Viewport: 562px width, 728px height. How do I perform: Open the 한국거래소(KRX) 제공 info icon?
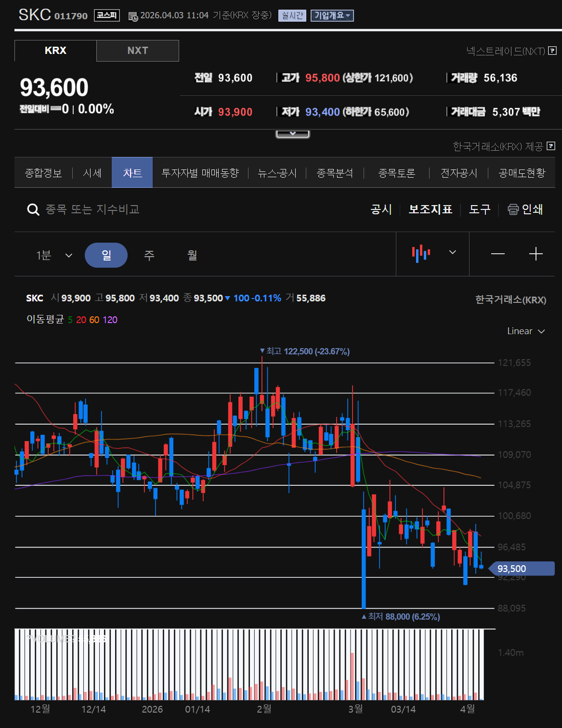pyautogui.click(x=551, y=146)
